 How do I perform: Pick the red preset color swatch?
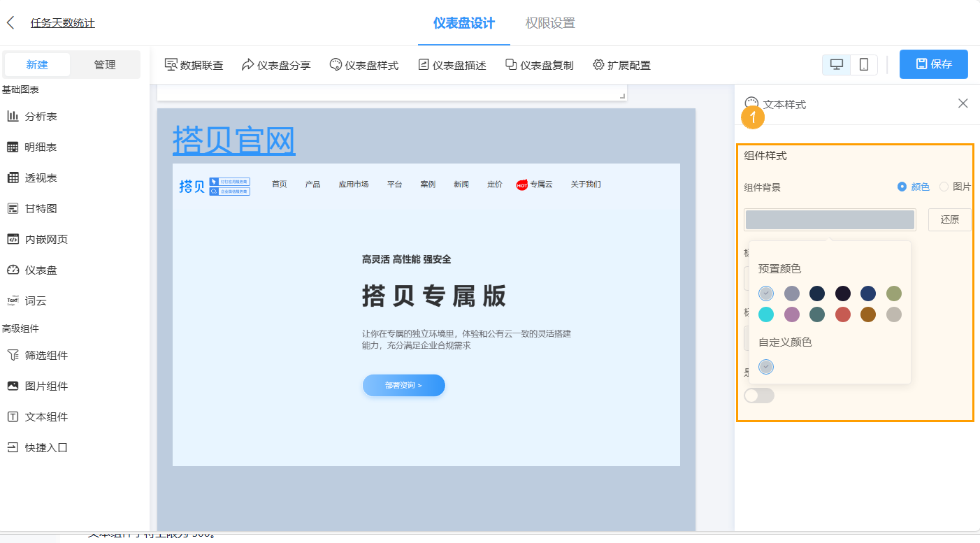click(842, 314)
